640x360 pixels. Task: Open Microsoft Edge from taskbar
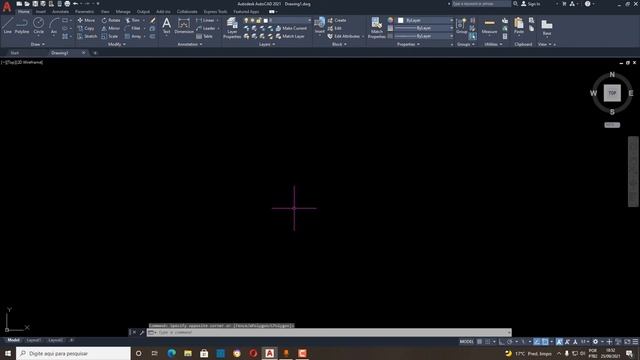tap(171, 353)
